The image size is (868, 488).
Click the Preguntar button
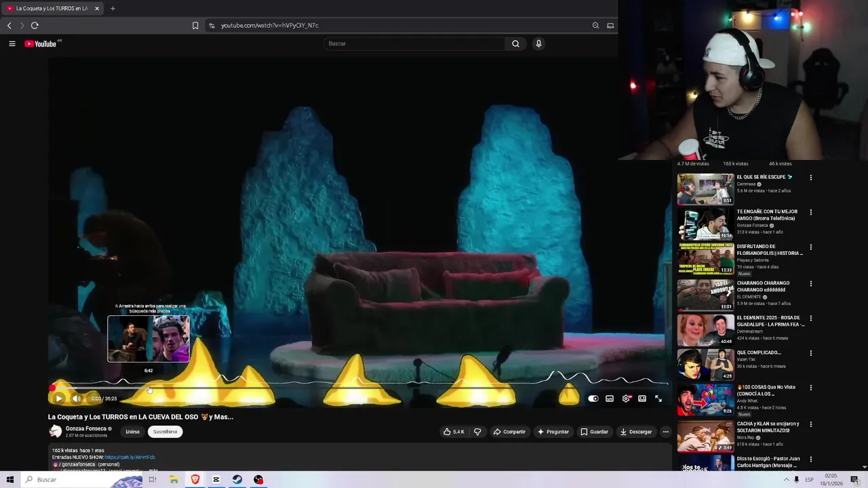click(553, 432)
